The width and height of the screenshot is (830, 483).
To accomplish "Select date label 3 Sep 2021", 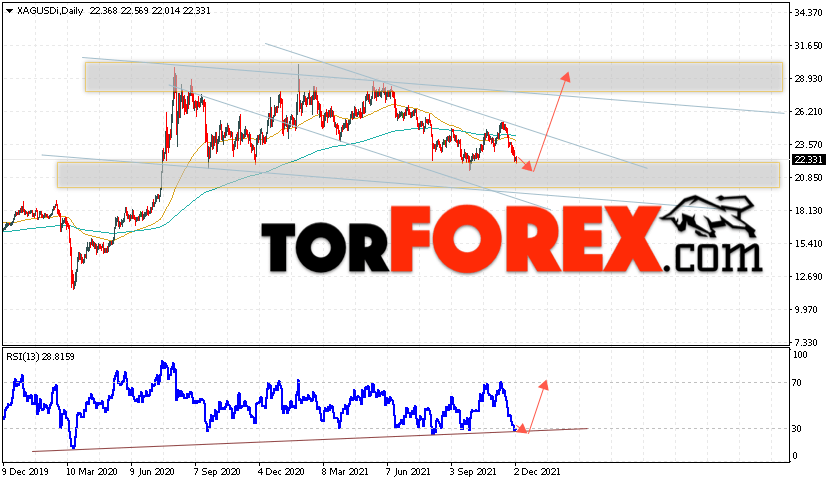I will (x=473, y=471).
